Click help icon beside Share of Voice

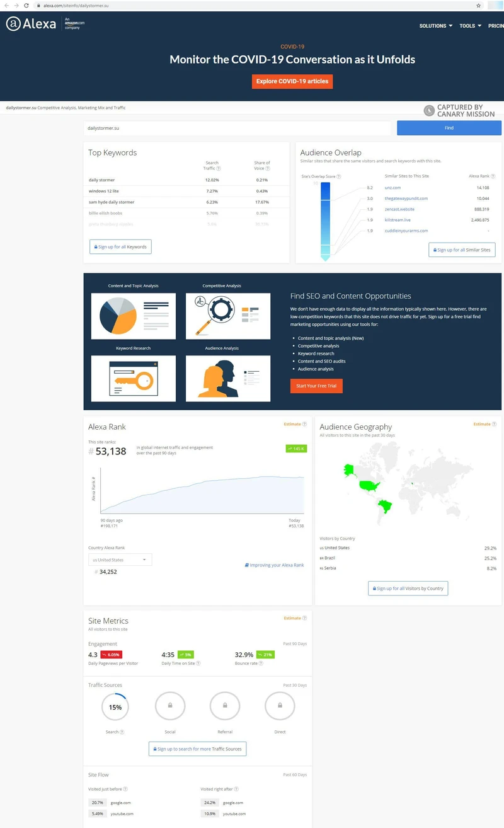point(269,168)
